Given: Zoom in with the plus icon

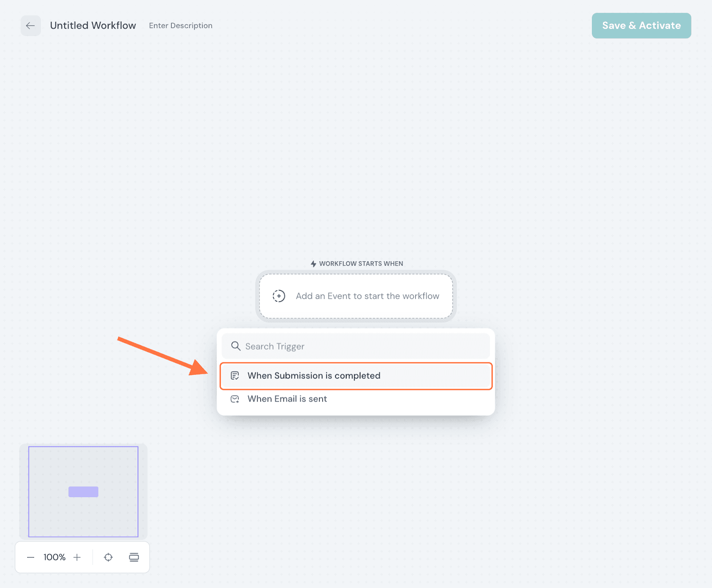Looking at the screenshot, I should (x=77, y=557).
